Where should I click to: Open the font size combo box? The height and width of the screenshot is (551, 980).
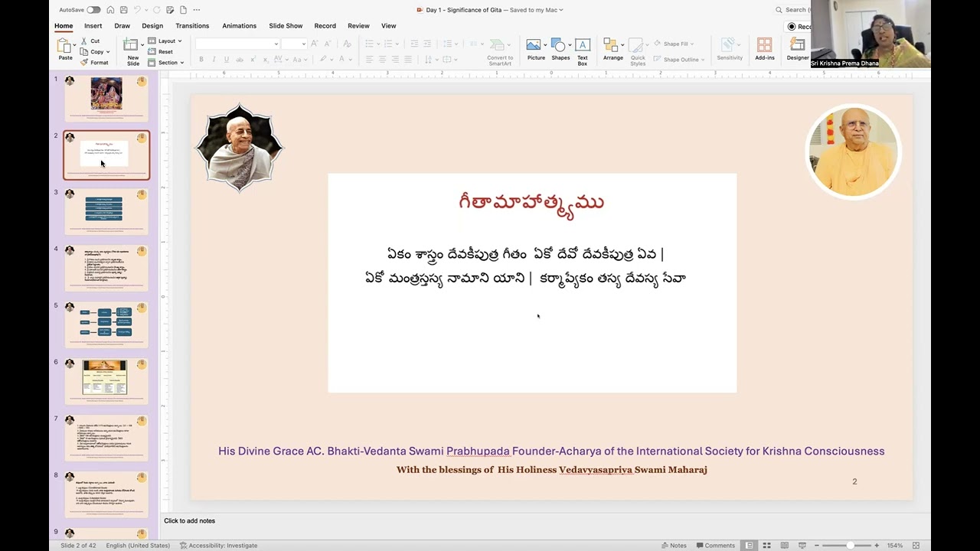(x=294, y=44)
